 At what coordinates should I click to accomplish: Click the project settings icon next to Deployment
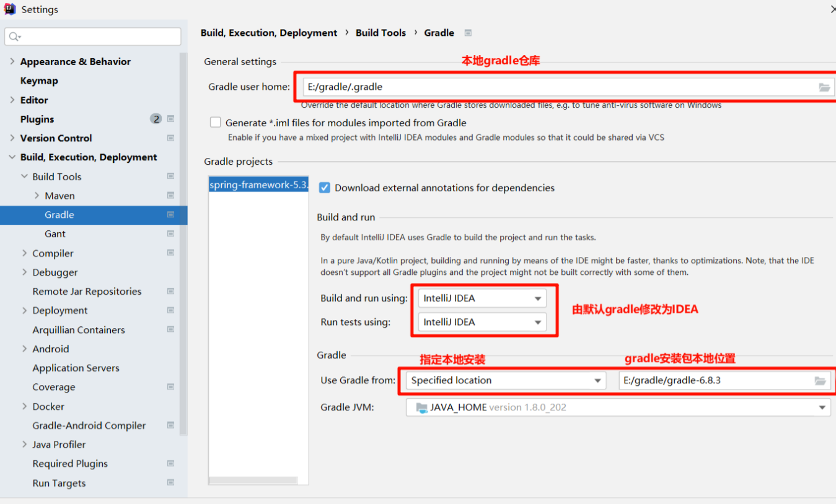[171, 311]
